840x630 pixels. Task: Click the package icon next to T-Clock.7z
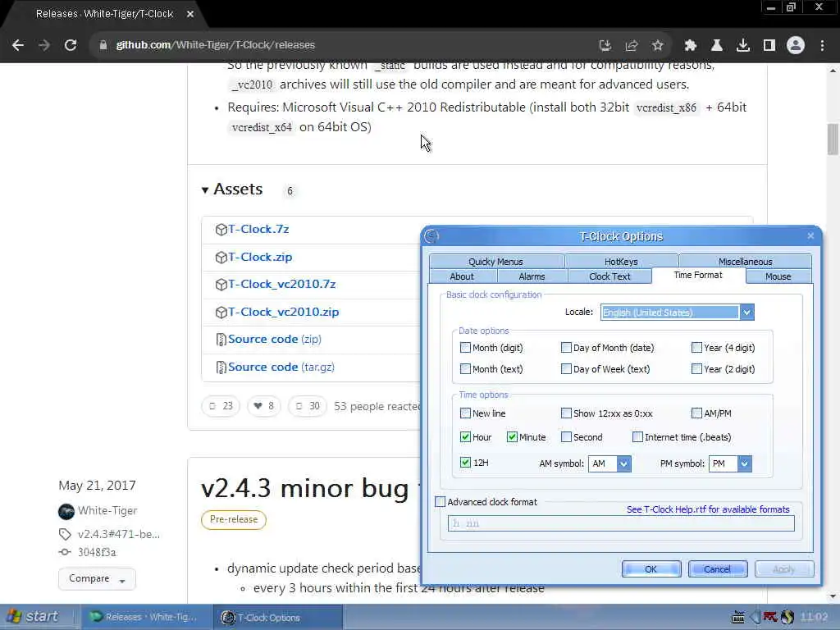[221, 230]
